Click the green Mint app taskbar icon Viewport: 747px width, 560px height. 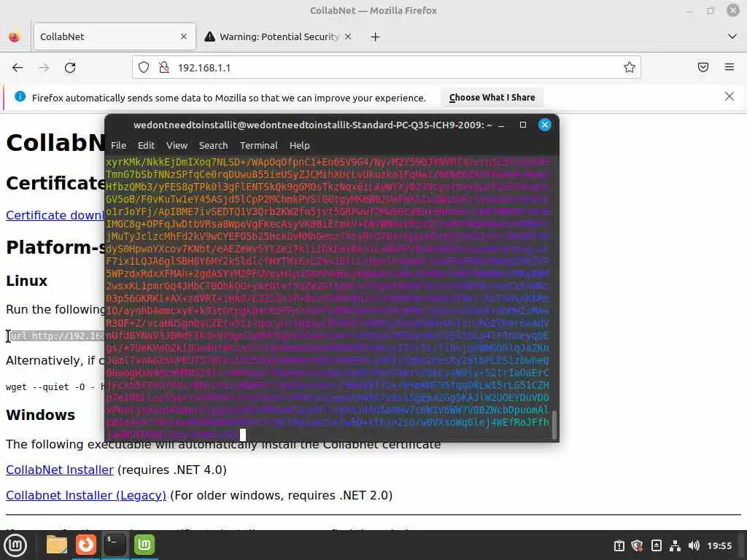pyautogui.click(x=144, y=545)
